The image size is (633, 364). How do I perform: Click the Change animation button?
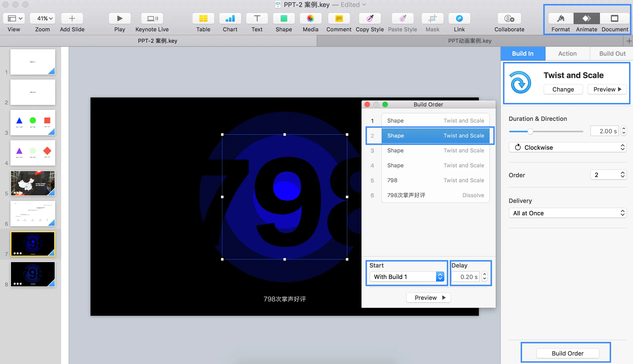click(x=563, y=89)
